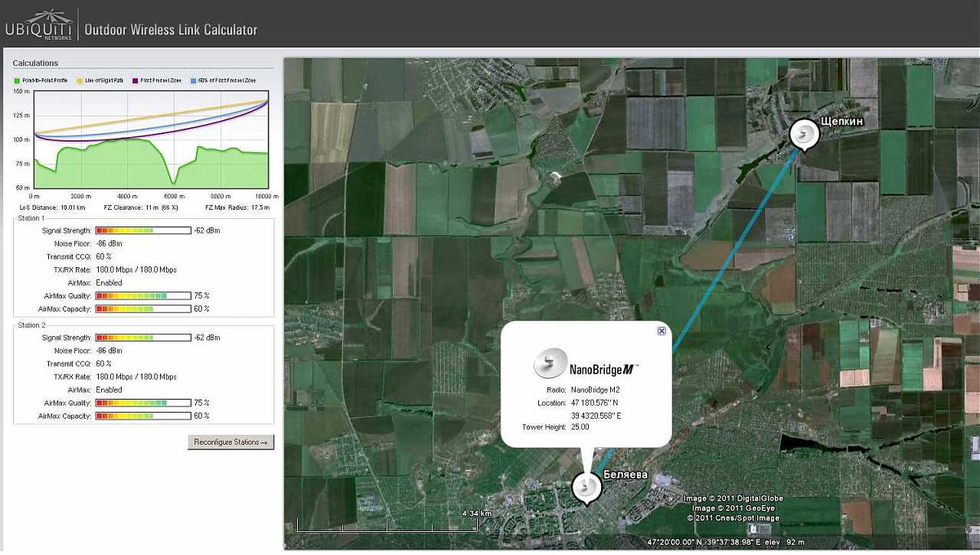Viewport: 980px width, 555px height.
Task: Close the NanoBridge M2 info popup
Action: (661, 331)
